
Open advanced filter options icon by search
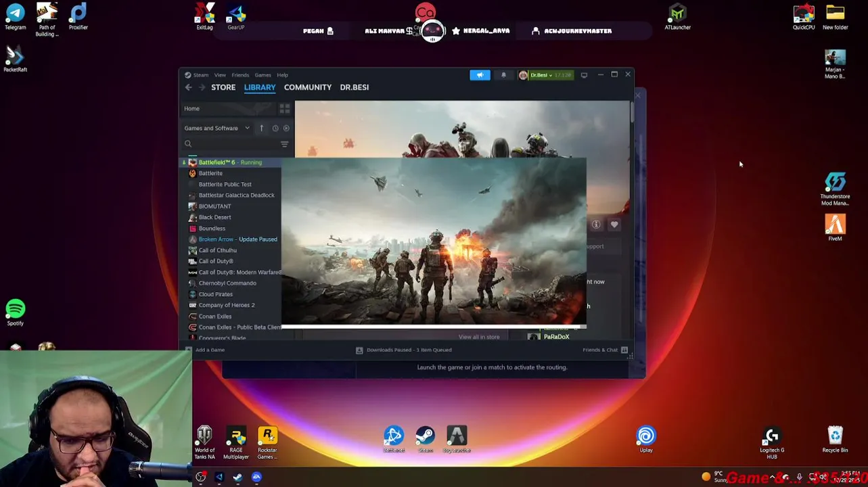pos(285,143)
